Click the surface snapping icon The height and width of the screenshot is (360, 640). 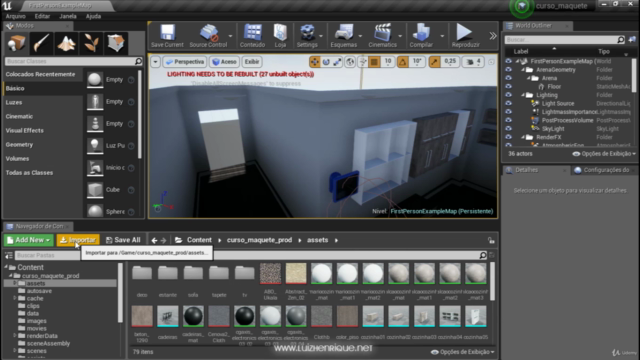tap(362, 62)
